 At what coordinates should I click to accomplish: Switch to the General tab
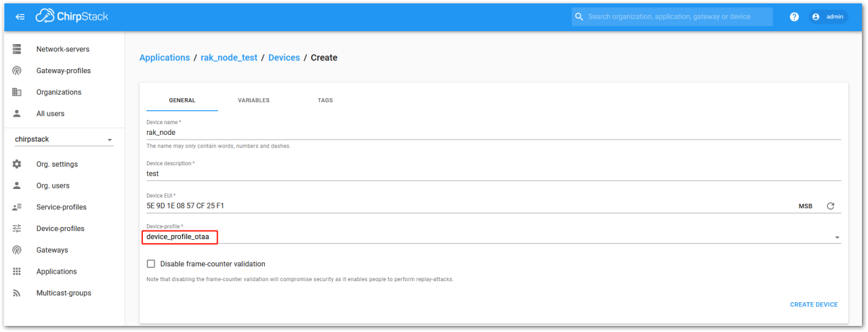click(182, 100)
